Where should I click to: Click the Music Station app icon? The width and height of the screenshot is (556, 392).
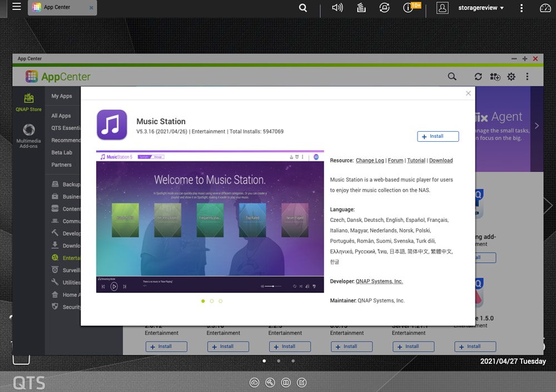coord(112,125)
